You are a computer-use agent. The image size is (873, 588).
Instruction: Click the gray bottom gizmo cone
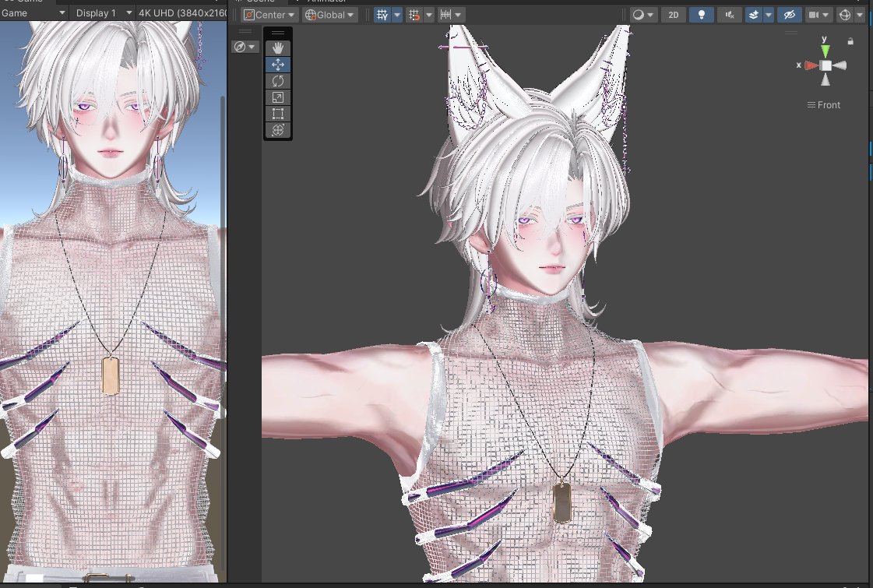click(825, 79)
